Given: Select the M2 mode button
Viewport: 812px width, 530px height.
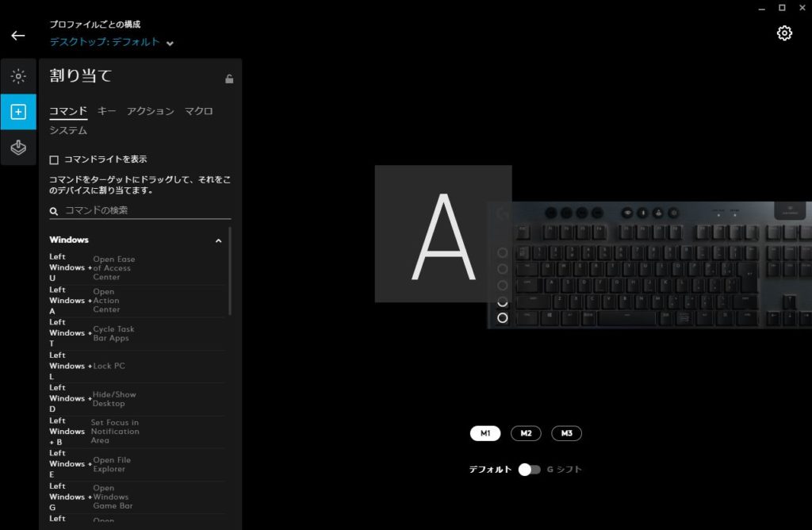Looking at the screenshot, I should point(526,433).
